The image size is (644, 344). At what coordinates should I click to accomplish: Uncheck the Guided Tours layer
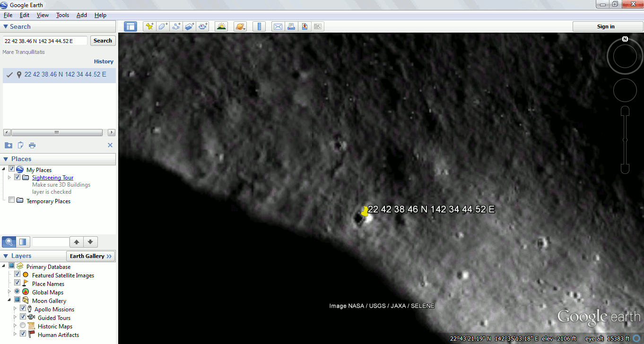click(23, 317)
